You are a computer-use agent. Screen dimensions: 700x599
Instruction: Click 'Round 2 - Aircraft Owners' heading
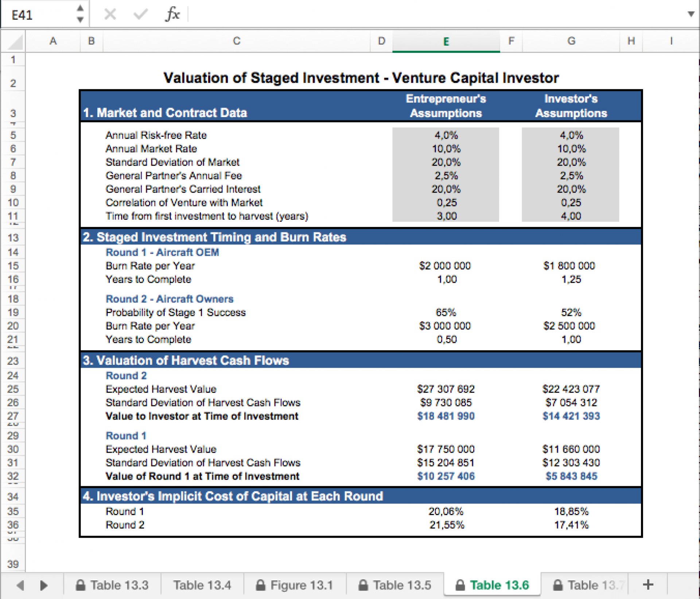pos(170,299)
